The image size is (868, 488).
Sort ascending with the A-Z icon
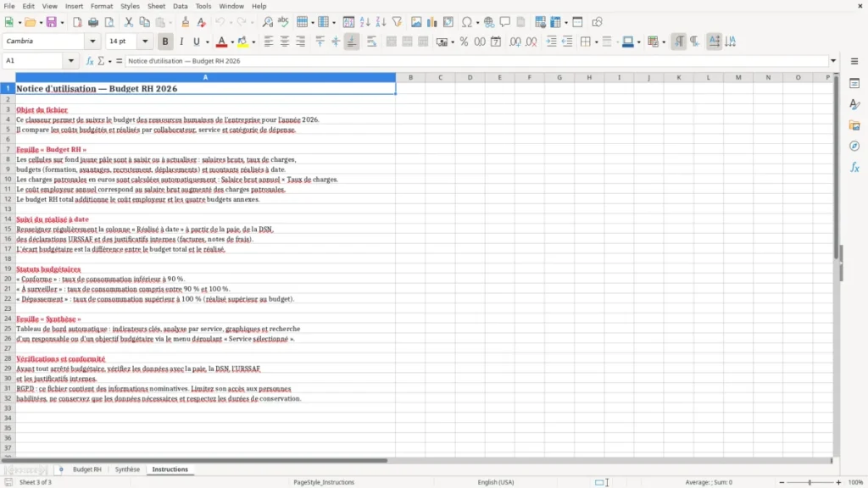364,22
